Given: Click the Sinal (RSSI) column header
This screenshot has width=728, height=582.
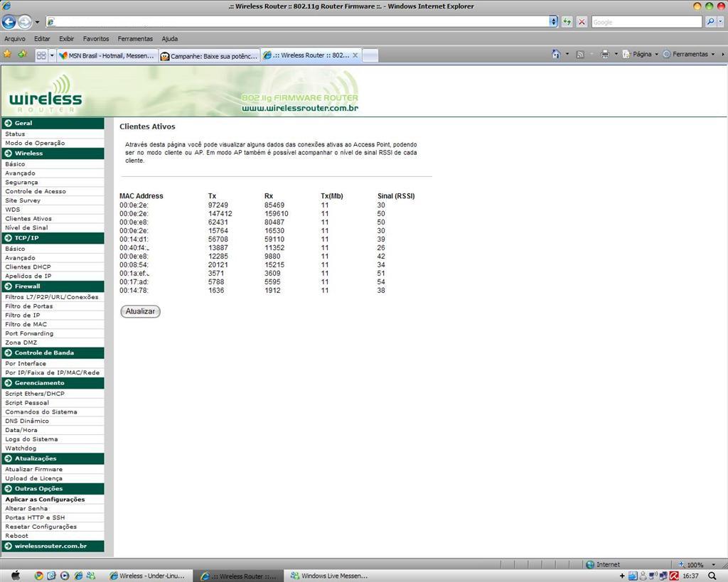Looking at the screenshot, I should (x=396, y=196).
